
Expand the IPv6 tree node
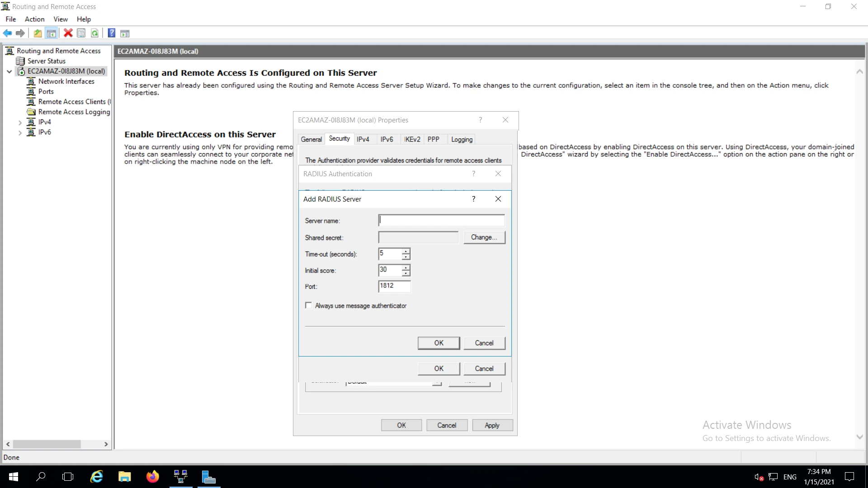20,131
